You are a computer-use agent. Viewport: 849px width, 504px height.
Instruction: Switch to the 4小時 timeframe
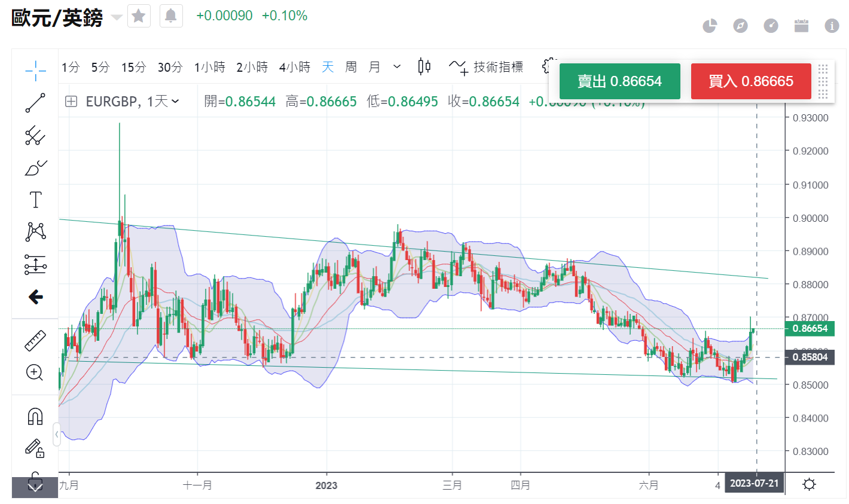coord(294,67)
